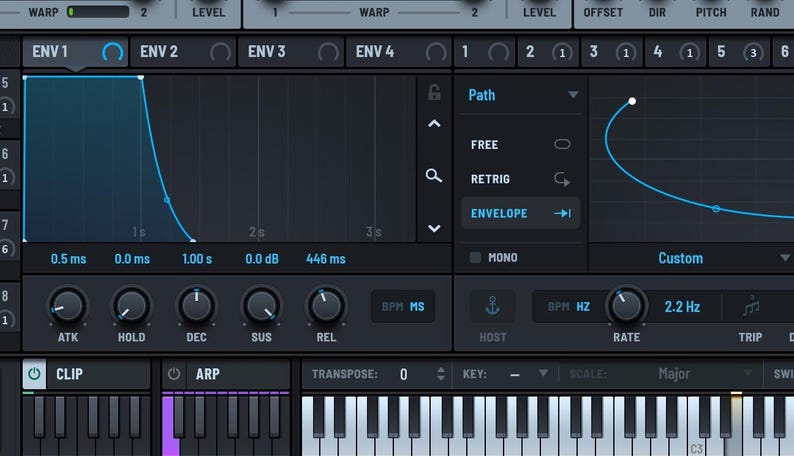Screen dimensions: 794x456
Task: Click the HOLD envelope knob
Action: [131, 306]
